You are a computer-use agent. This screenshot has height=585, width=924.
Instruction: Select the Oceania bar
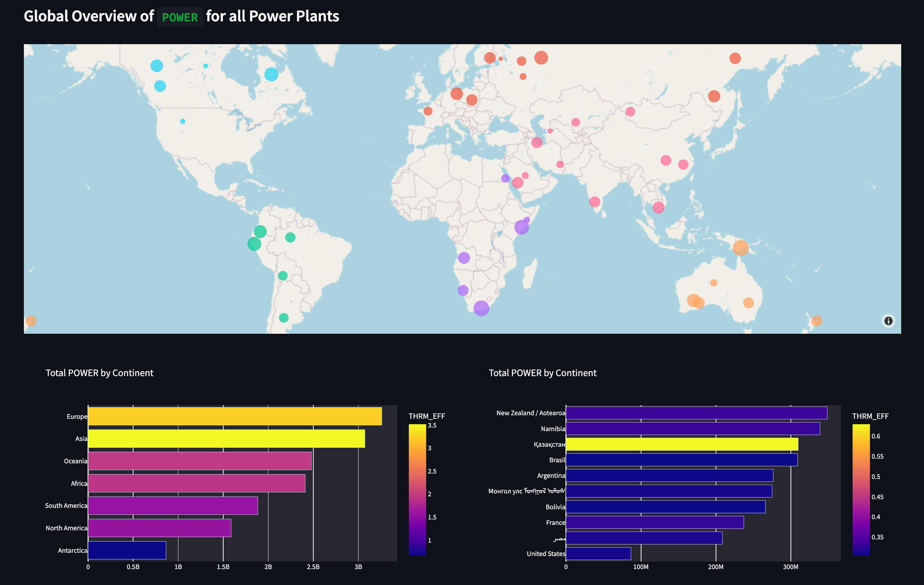coord(199,460)
